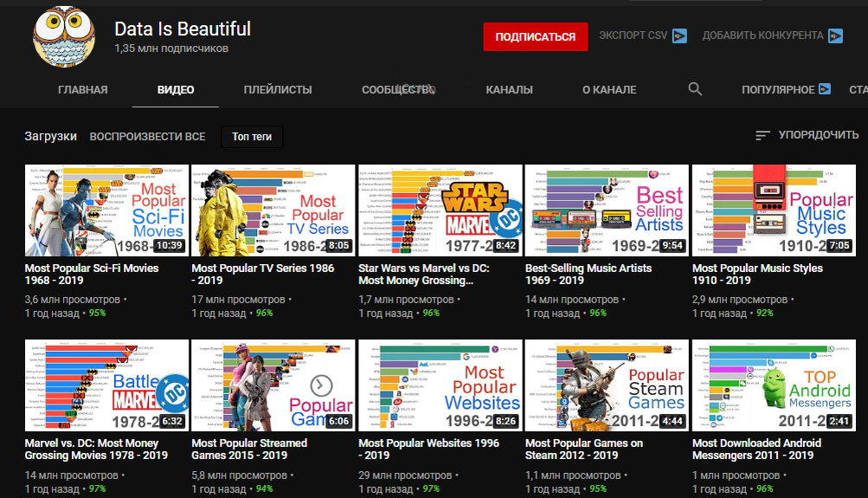Viewport: 868px width, 498px height.
Task: Click the 29 млн просмотров text
Action: [x=405, y=475]
